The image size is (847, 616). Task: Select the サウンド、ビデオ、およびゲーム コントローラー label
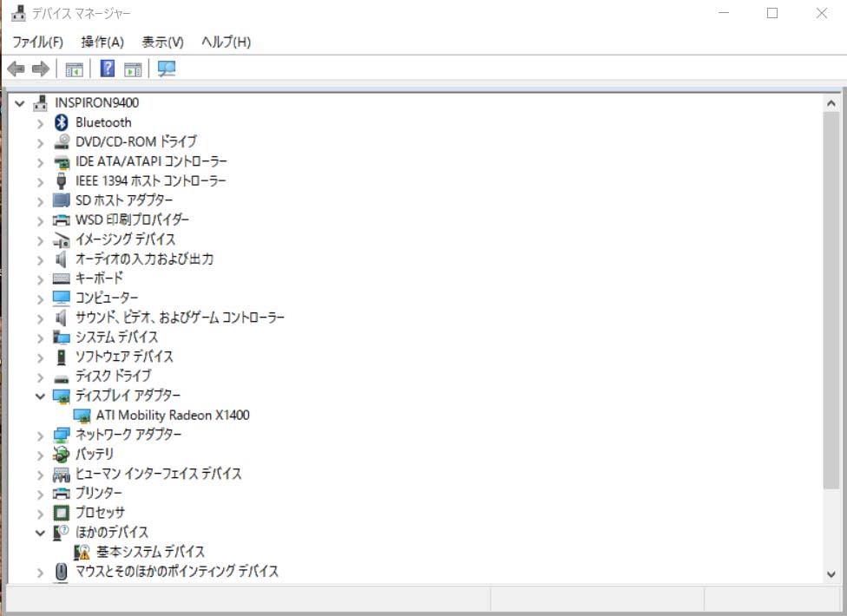[180, 318]
